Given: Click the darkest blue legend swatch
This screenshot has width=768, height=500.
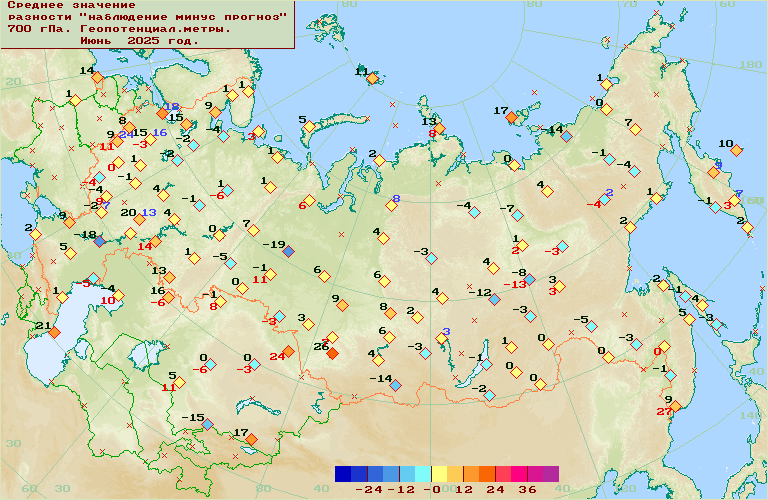Looking at the screenshot, I should (x=343, y=474).
